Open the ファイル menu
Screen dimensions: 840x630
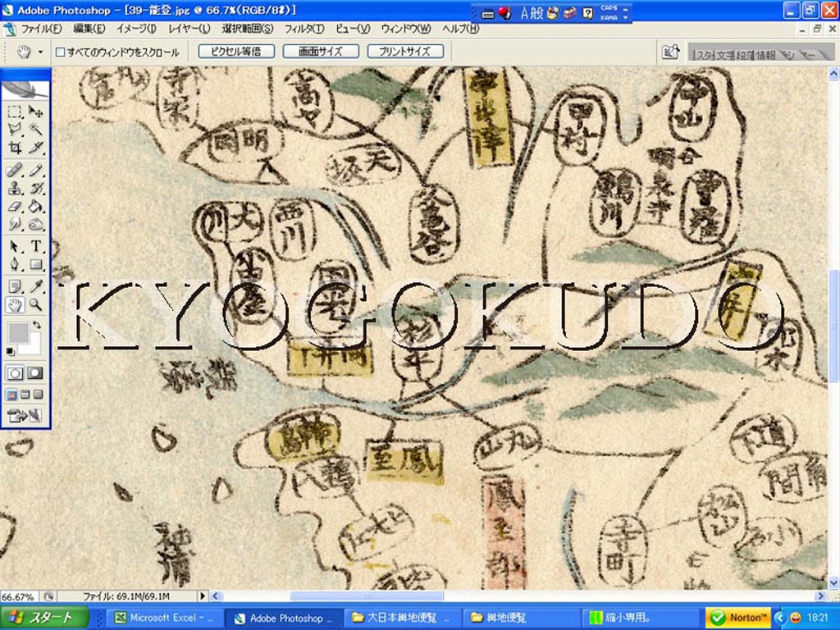tap(42, 29)
